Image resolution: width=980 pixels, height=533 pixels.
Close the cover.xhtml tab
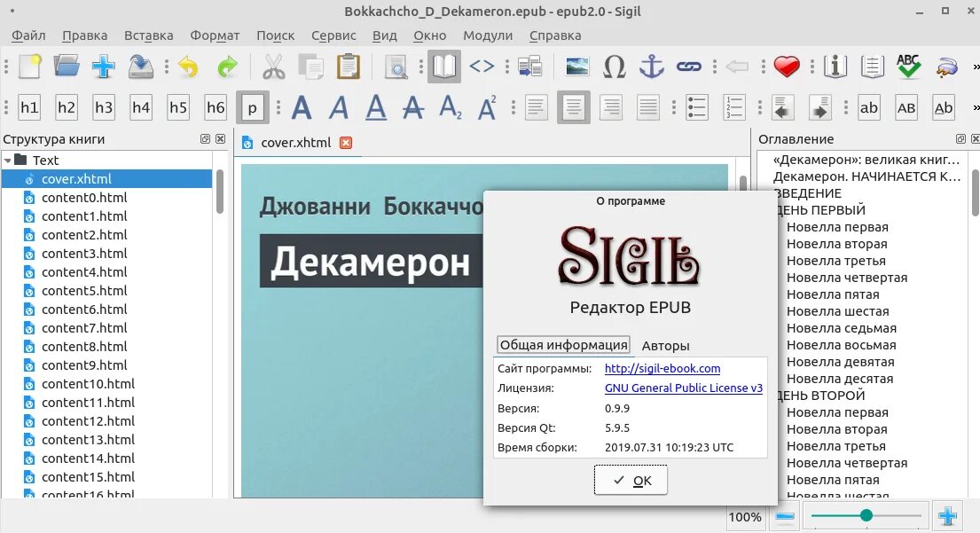(346, 143)
